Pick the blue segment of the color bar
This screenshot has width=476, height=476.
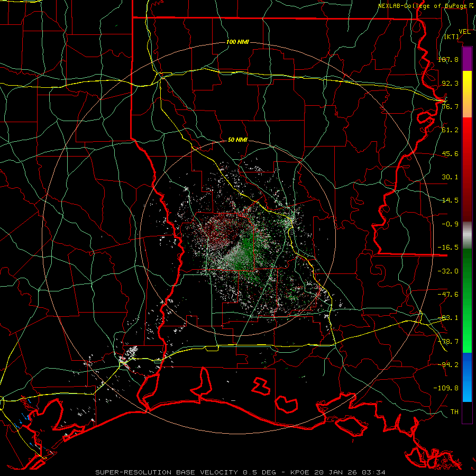pos(467,377)
